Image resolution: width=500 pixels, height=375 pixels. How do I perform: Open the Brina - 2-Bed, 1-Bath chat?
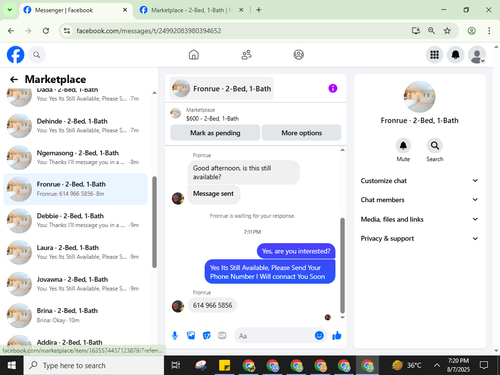(x=76, y=315)
